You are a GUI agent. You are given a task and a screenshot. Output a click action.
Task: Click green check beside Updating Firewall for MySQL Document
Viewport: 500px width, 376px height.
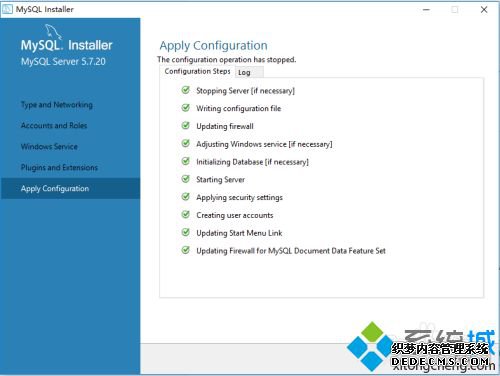[x=186, y=250]
